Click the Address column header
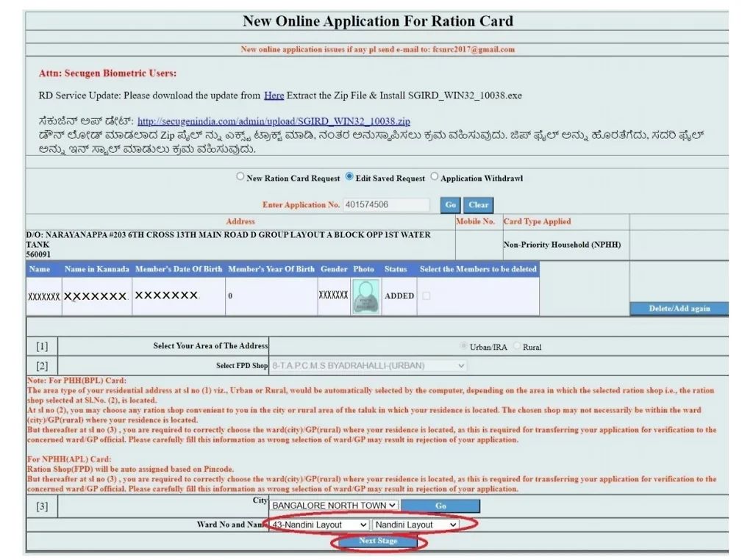Image resolution: width=753 pixels, height=560 pixels. coord(240,222)
